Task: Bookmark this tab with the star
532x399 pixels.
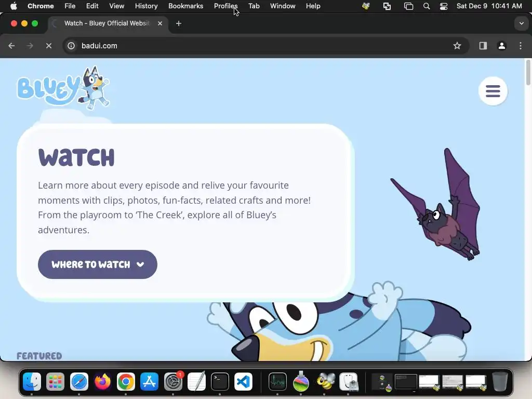Action: [x=457, y=46]
